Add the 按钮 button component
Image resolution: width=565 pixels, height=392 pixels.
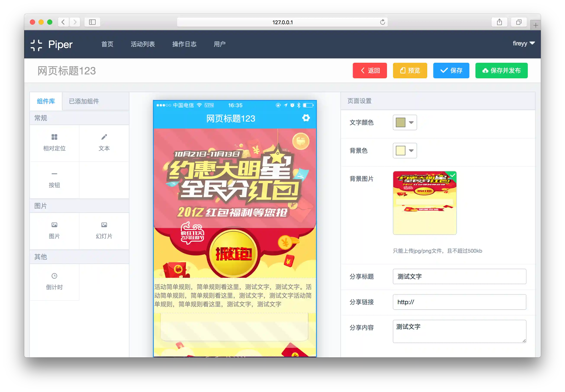tap(54, 180)
